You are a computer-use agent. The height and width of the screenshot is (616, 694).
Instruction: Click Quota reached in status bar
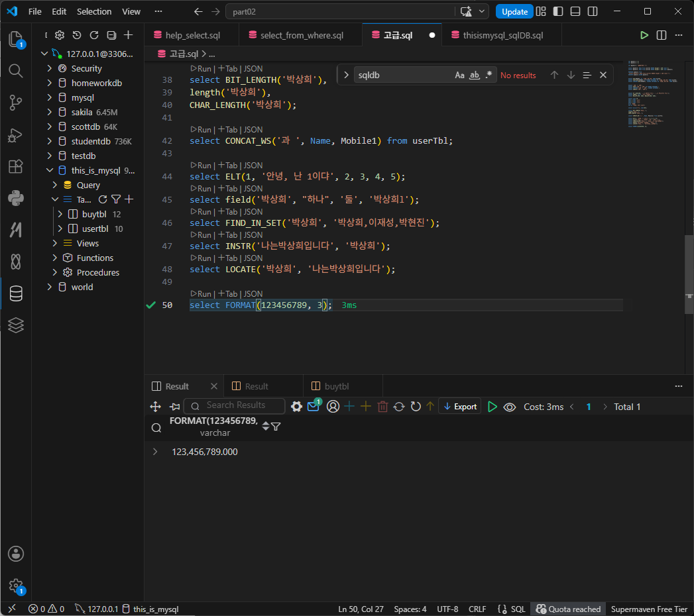click(x=568, y=609)
